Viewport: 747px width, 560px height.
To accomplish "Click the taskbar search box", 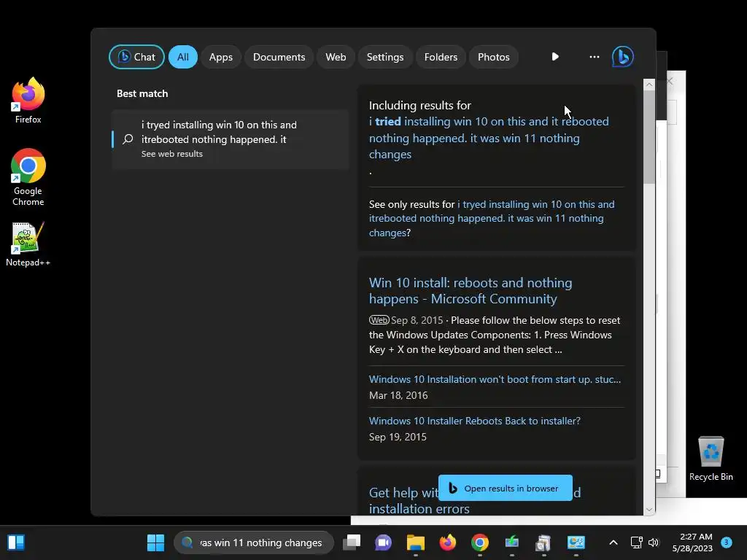I will [x=253, y=542].
